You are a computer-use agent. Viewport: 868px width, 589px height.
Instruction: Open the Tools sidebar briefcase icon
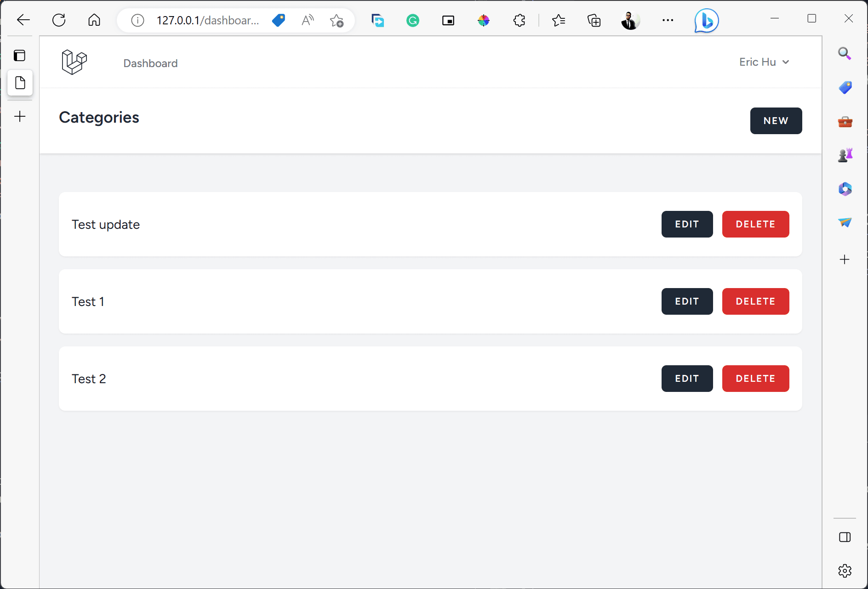point(845,121)
